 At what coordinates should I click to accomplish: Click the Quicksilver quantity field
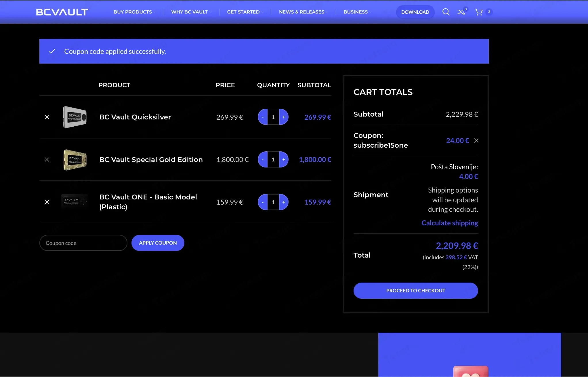pos(273,117)
